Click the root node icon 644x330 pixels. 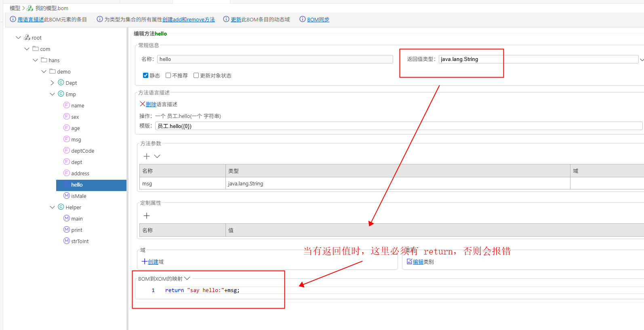[27, 37]
